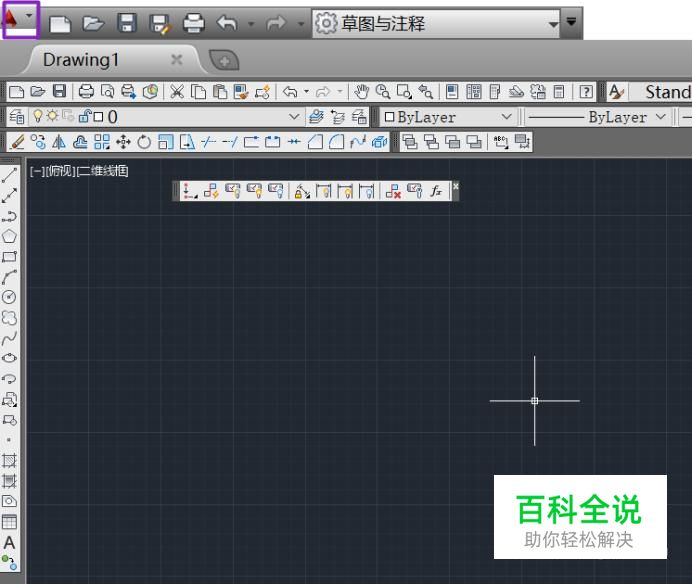
Task: Select the Polyline drawing tool
Action: pos(9,216)
